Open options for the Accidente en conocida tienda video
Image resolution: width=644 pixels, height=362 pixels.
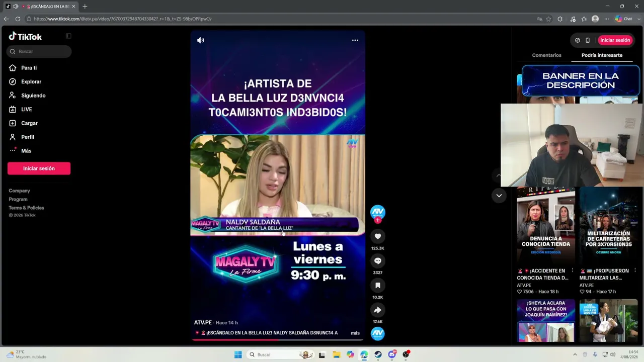point(572,270)
